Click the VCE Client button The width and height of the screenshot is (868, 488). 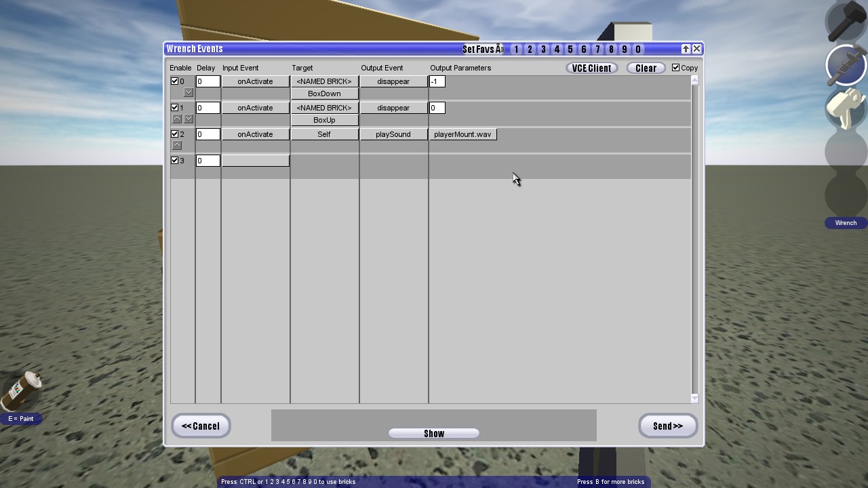(x=591, y=68)
